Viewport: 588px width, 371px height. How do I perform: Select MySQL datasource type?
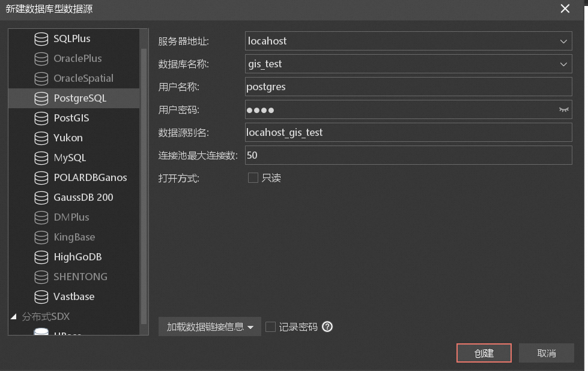70,158
